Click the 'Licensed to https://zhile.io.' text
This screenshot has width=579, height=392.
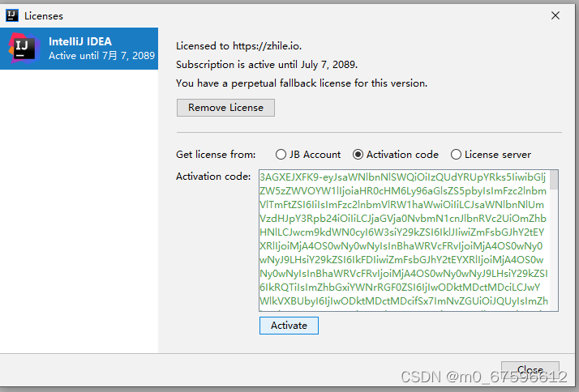coord(242,46)
